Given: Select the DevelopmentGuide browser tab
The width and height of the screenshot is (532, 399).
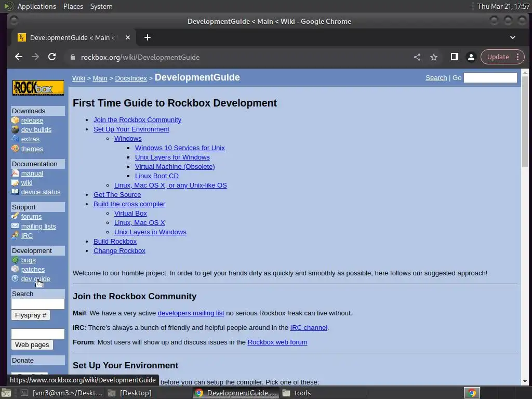Looking at the screenshot, I should coord(74,37).
